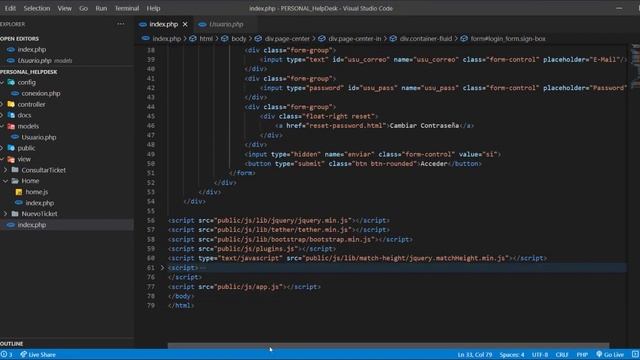Collapse the Home folder
This screenshot has width=640, height=360.
click(x=30, y=181)
